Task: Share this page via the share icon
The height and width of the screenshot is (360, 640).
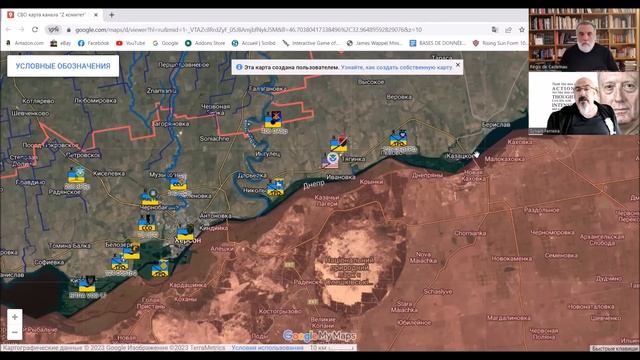Action: (x=508, y=30)
